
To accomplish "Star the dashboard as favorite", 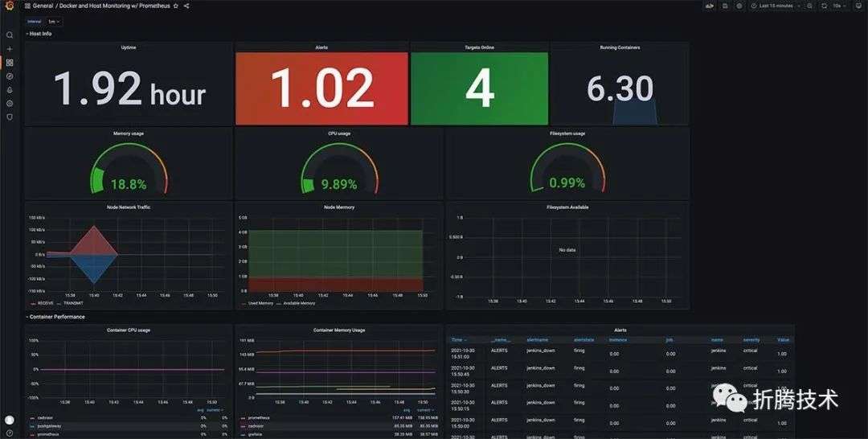I will [x=175, y=6].
